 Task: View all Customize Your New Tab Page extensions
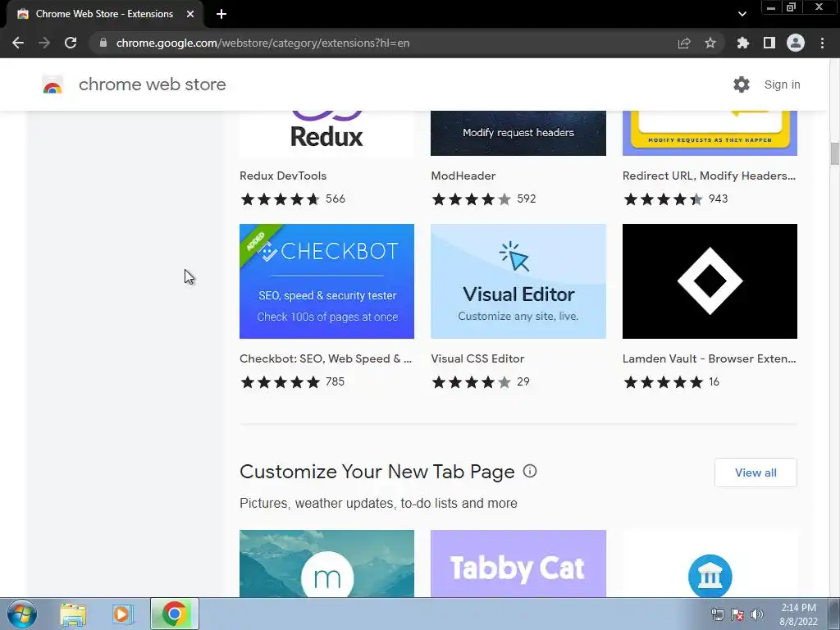point(756,472)
